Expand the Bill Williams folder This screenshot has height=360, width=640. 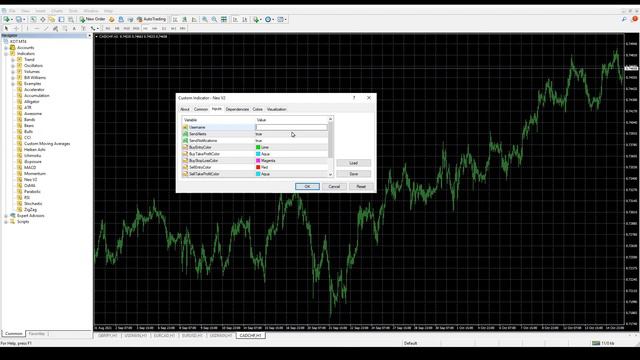click(13, 78)
